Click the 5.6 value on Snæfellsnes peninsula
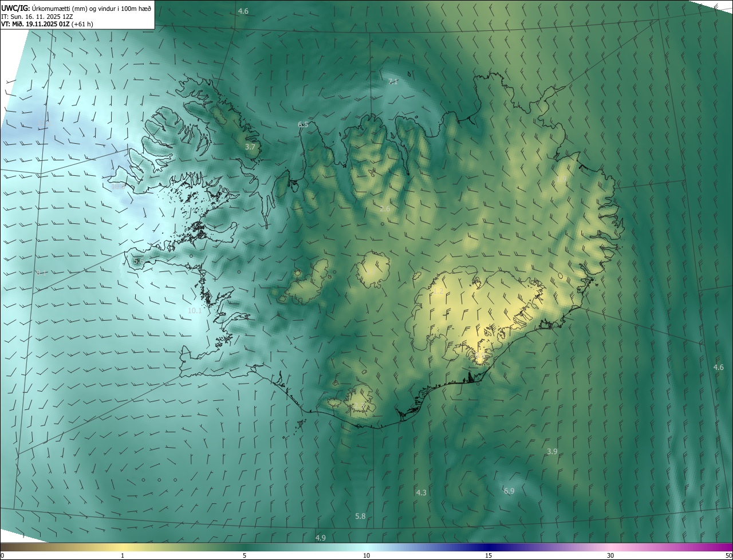The image size is (733, 560). tap(138, 261)
